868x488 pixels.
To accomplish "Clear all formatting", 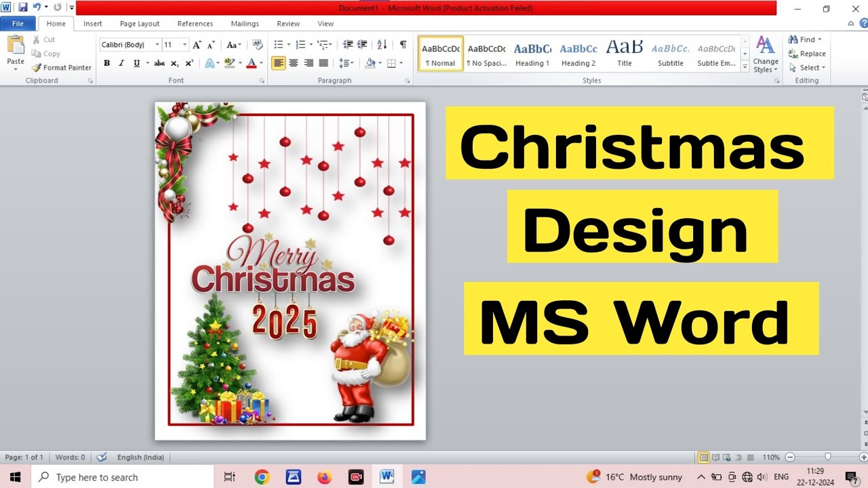I will click(258, 45).
